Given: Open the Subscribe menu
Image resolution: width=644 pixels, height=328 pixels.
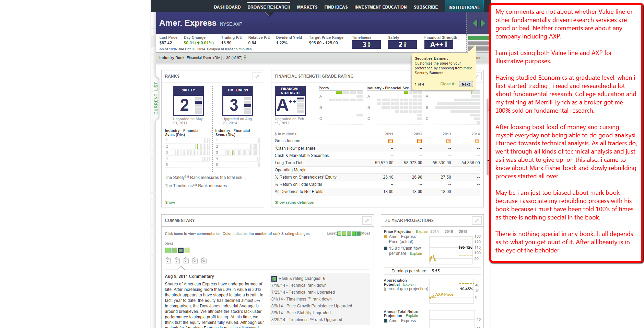Looking at the screenshot, I should 426,7.
